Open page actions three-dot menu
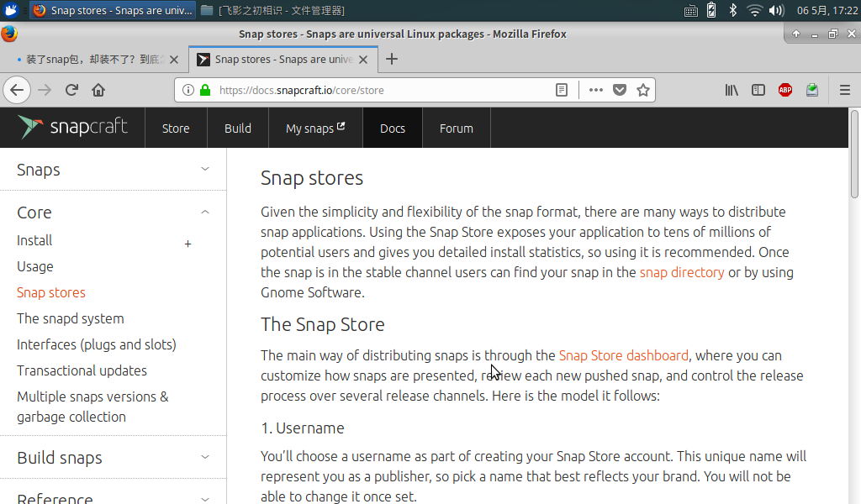 [x=596, y=90]
